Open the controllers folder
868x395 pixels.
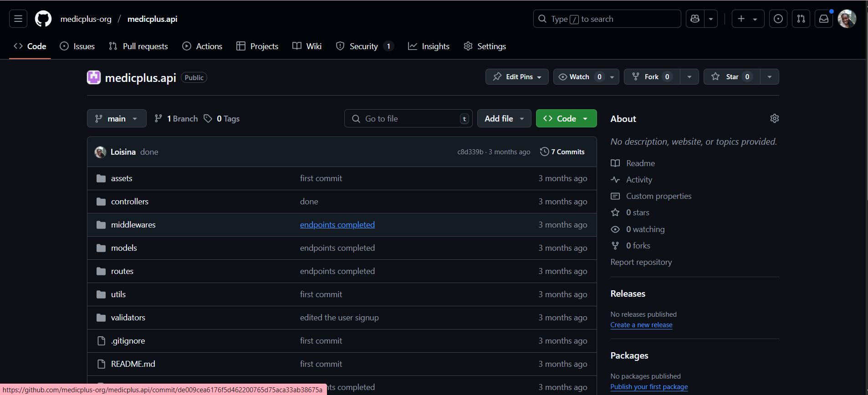click(x=130, y=202)
